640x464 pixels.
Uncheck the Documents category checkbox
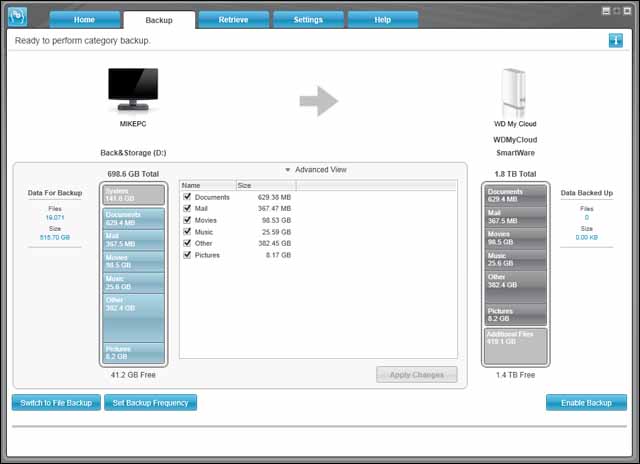(x=187, y=198)
